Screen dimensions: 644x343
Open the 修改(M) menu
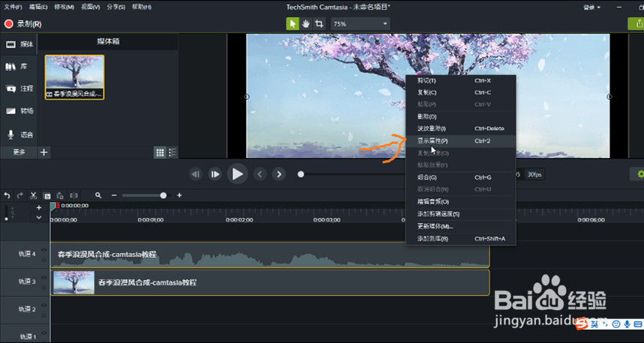[64, 7]
